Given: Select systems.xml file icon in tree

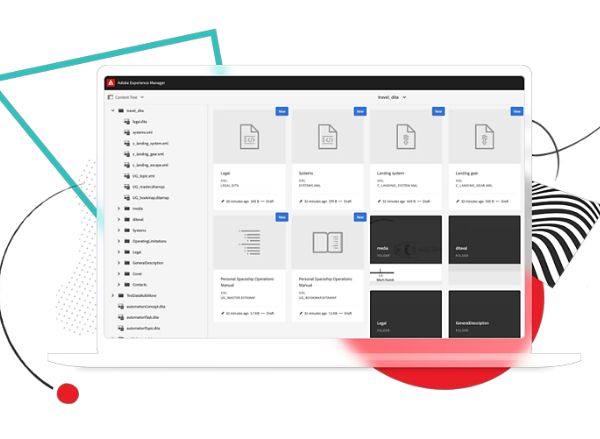Looking at the screenshot, I should click(127, 131).
